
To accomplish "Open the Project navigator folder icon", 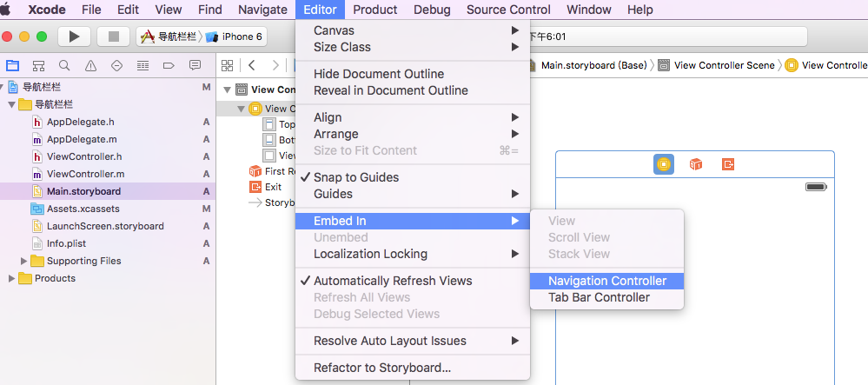I will [x=12, y=65].
